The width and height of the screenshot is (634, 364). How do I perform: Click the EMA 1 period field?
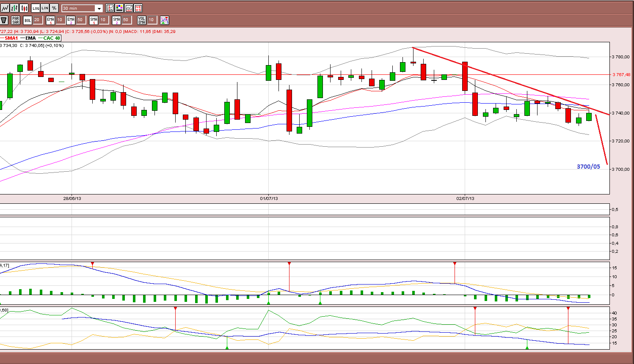(x=60, y=20)
